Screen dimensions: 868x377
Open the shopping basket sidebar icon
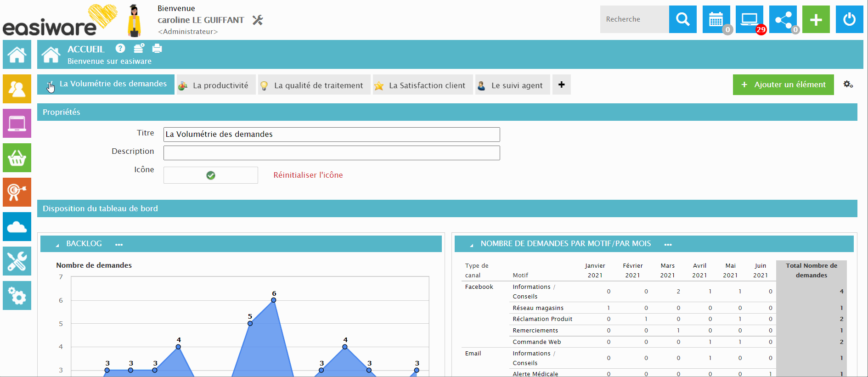coord(17,158)
